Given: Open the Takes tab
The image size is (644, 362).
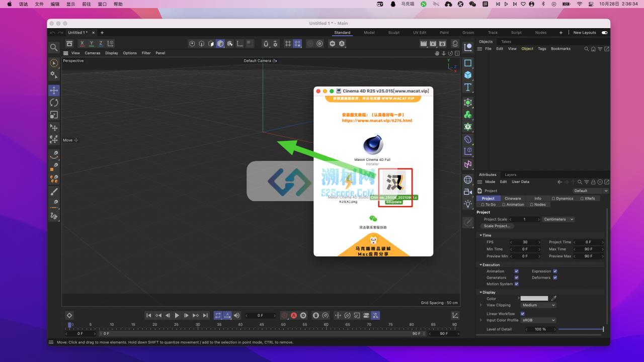Looking at the screenshot, I should (x=506, y=42).
